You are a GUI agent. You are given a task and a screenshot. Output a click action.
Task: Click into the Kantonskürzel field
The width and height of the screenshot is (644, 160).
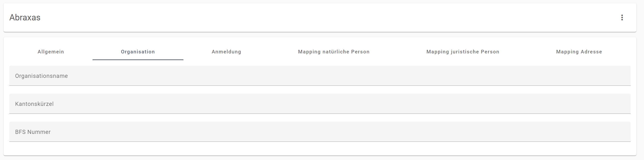point(320,104)
